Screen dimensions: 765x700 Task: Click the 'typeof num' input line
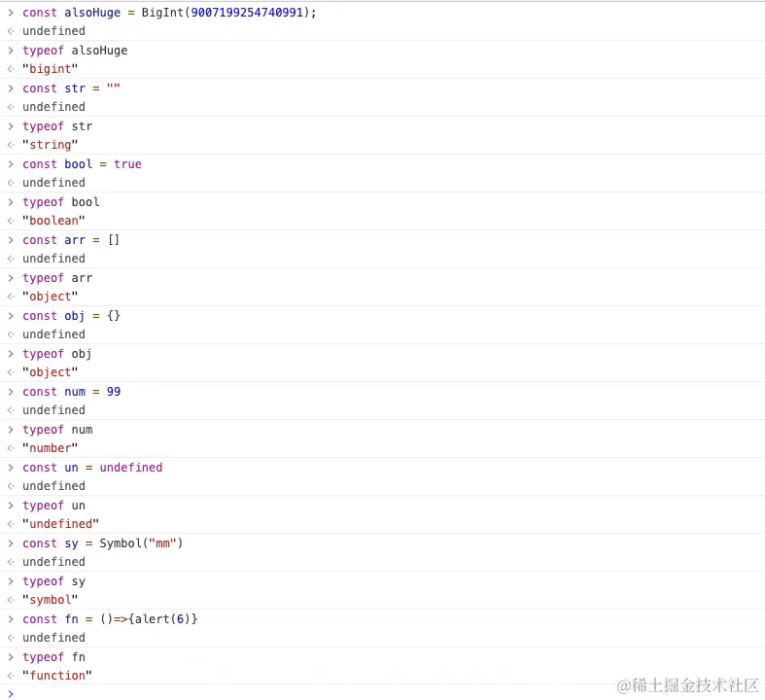(57, 430)
